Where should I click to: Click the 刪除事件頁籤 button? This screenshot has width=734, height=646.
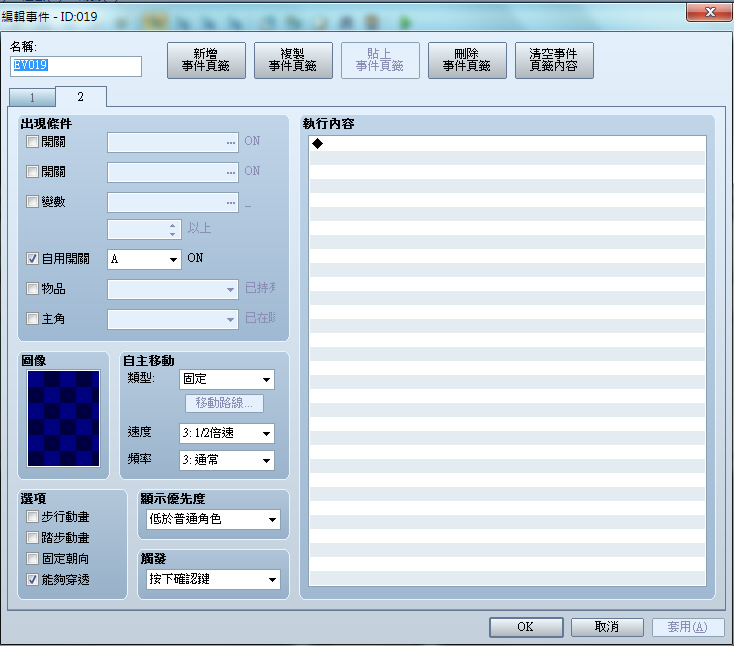[x=467, y=60]
